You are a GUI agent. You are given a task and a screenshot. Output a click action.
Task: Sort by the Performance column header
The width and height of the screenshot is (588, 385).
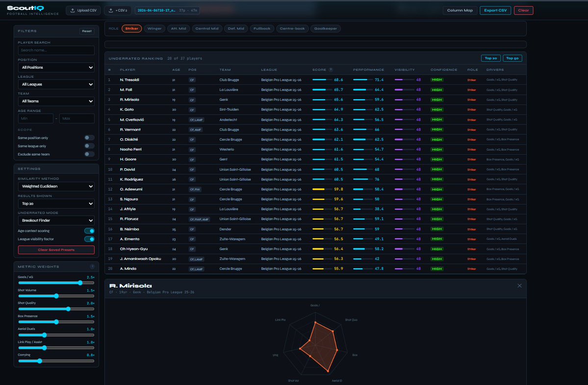click(369, 70)
